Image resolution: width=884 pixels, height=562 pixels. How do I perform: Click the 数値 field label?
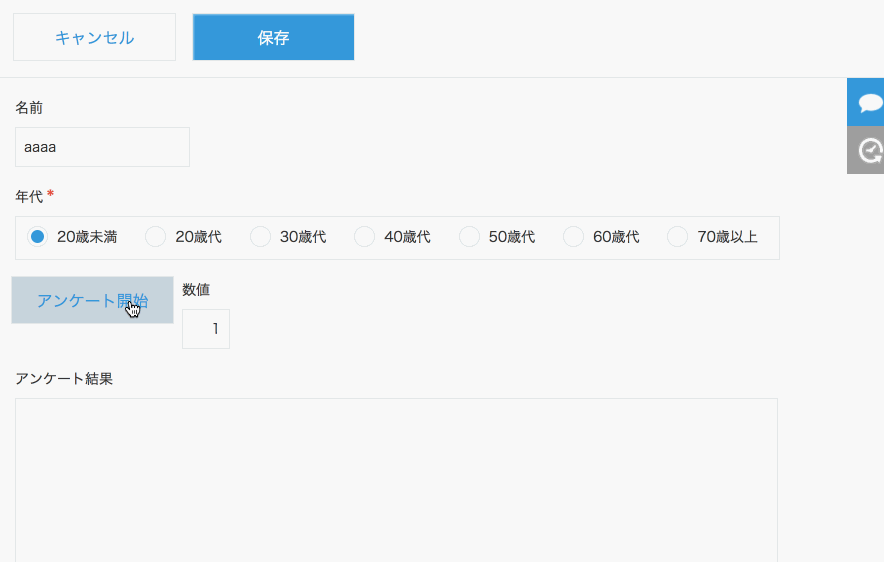pos(196,290)
